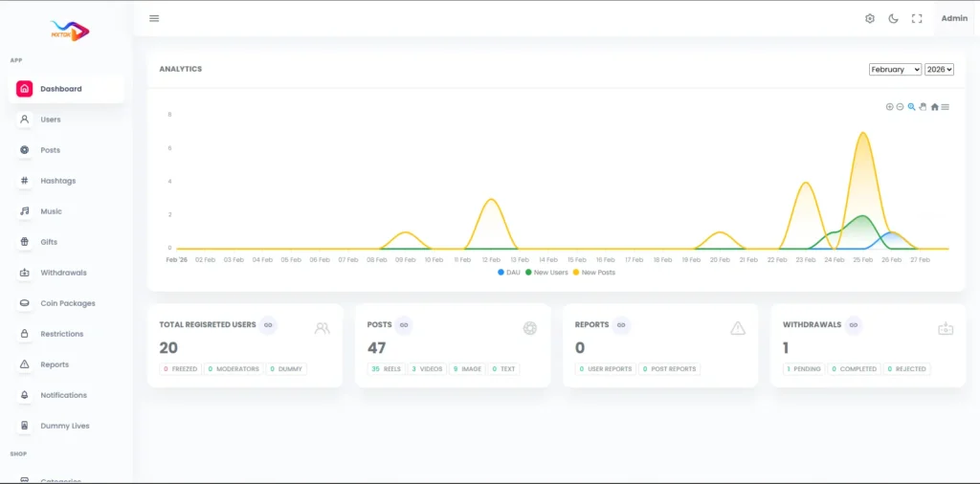Open the month dropdown showing February
Image resolution: width=980 pixels, height=484 pixels.
click(x=895, y=69)
